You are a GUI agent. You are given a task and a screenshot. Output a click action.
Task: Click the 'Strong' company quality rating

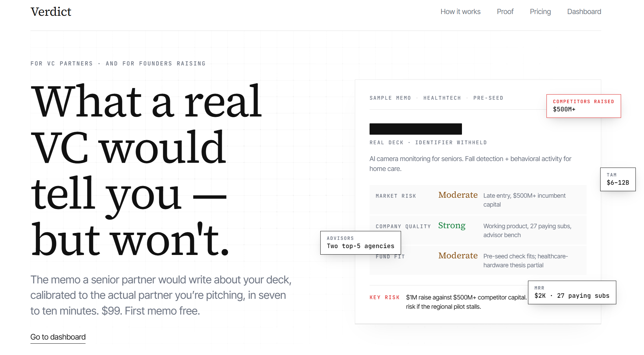[452, 225]
